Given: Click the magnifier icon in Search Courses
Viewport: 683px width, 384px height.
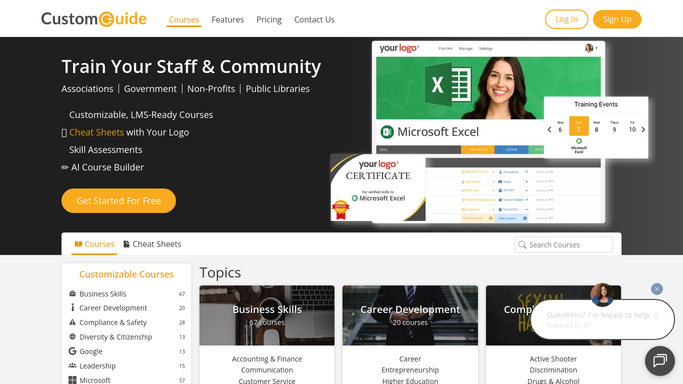Looking at the screenshot, I should [x=522, y=245].
